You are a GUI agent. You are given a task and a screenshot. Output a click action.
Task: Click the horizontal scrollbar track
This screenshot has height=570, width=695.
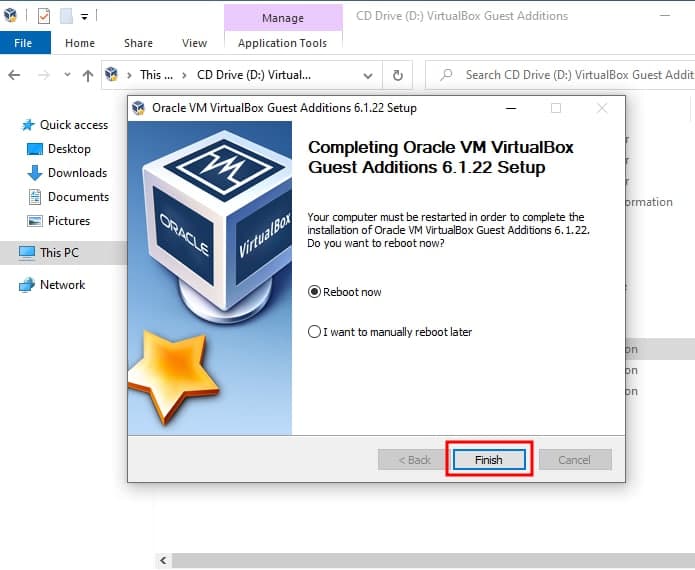pos(433,560)
